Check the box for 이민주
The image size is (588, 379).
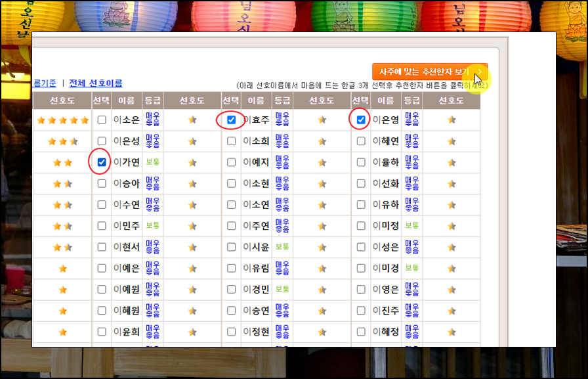[102, 226]
